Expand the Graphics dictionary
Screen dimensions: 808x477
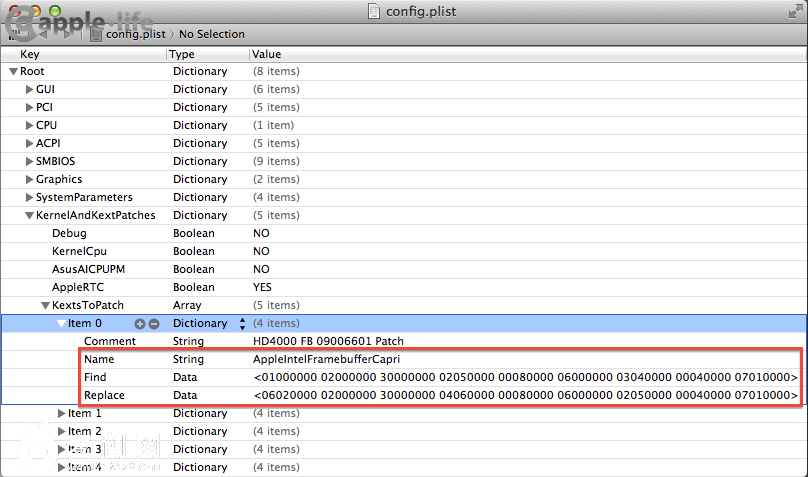coord(29,180)
